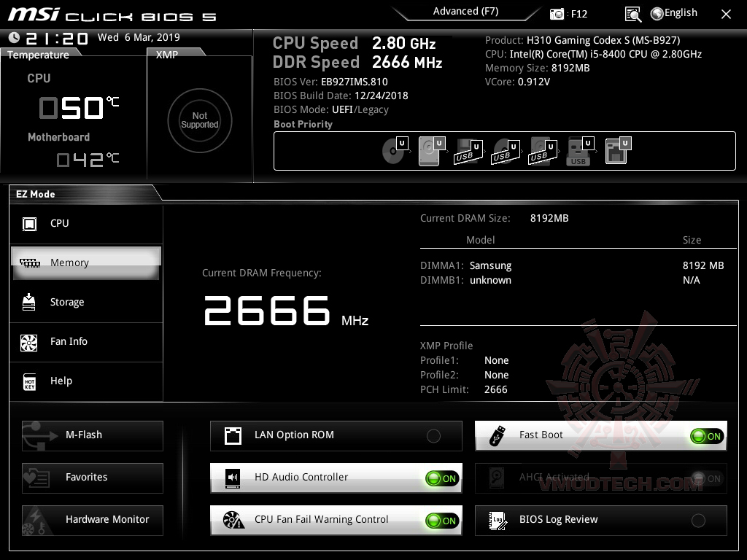This screenshot has width=747, height=560.
Task: Click the memory stick icon in sidebar
Action: coord(29,262)
